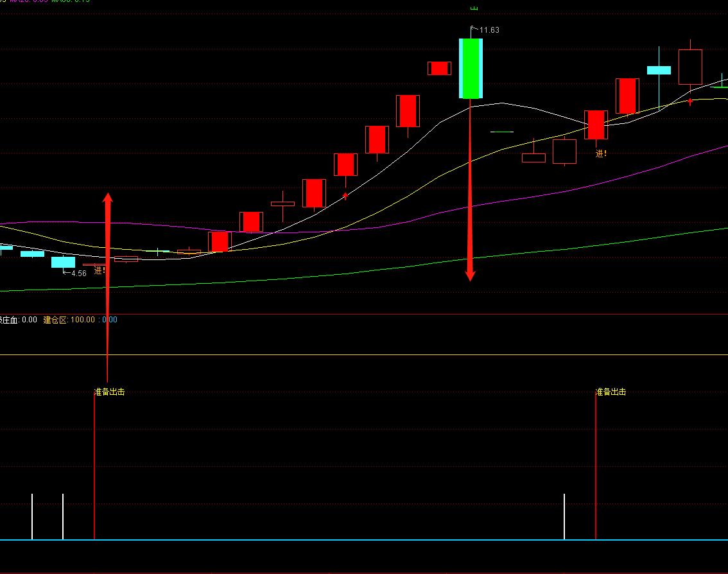The width and height of the screenshot is (728, 574).
Task: Click the tall red signal bar under right '准备出击'
Action: [x=596, y=467]
